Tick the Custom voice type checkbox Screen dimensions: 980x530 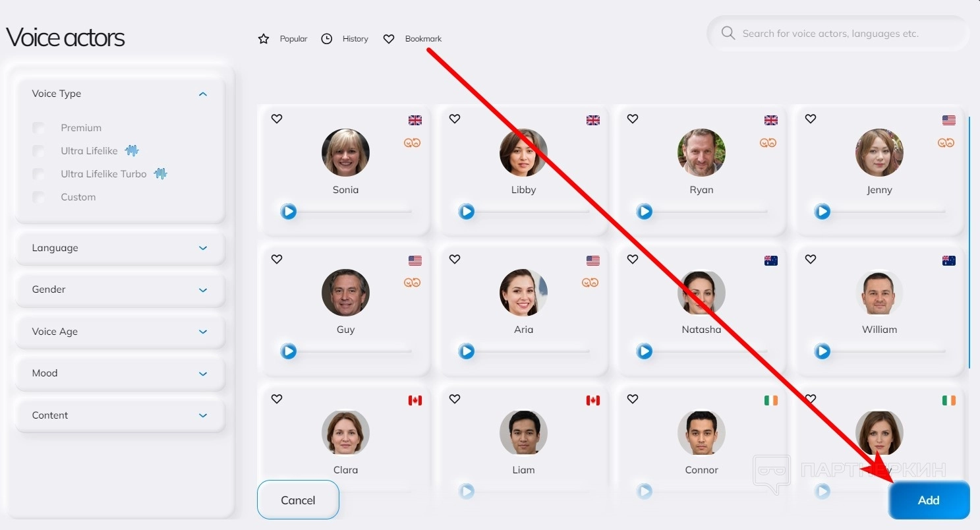(x=39, y=197)
